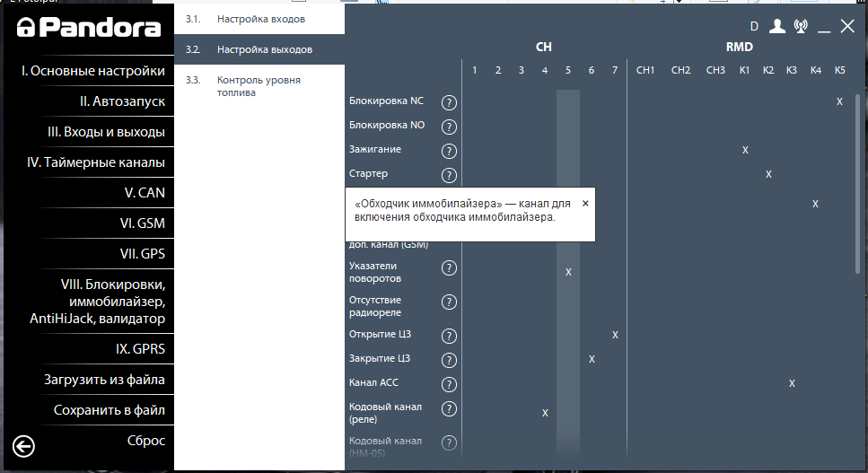Open the II. Автозапуск settings section
This screenshot has width=868, height=473.
(122, 101)
